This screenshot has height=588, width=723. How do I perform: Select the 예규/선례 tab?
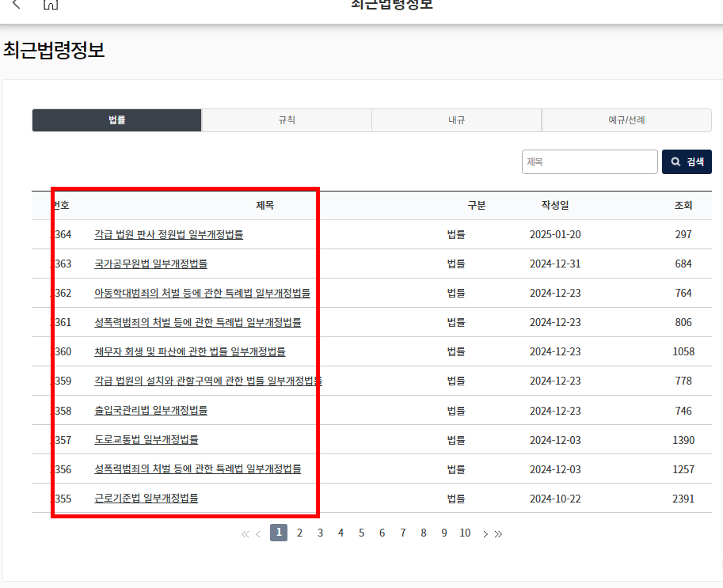(626, 119)
